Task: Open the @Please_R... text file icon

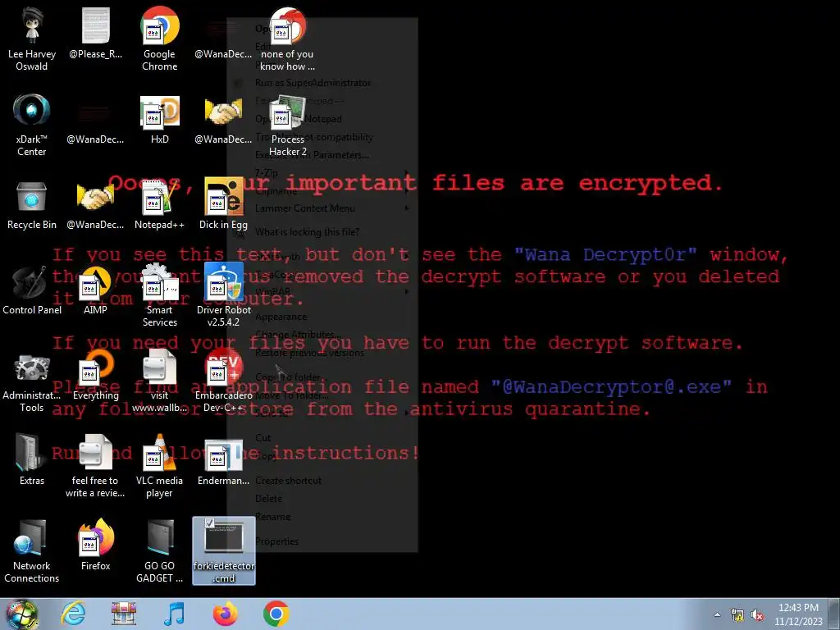Action: pos(95,33)
